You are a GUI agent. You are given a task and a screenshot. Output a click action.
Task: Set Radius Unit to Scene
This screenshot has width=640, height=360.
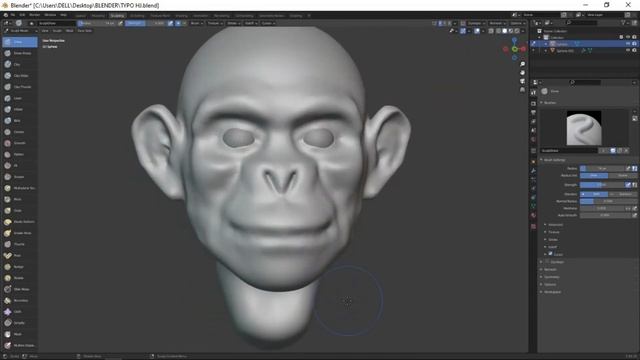point(622,176)
